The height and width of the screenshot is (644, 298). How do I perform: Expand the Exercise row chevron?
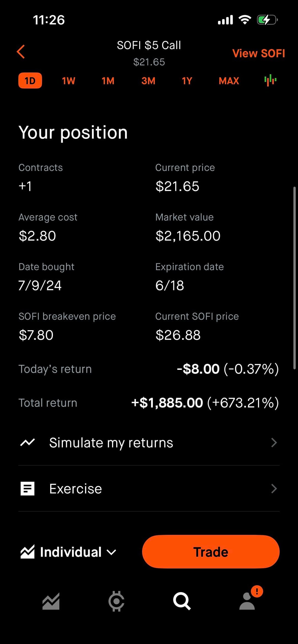274,489
